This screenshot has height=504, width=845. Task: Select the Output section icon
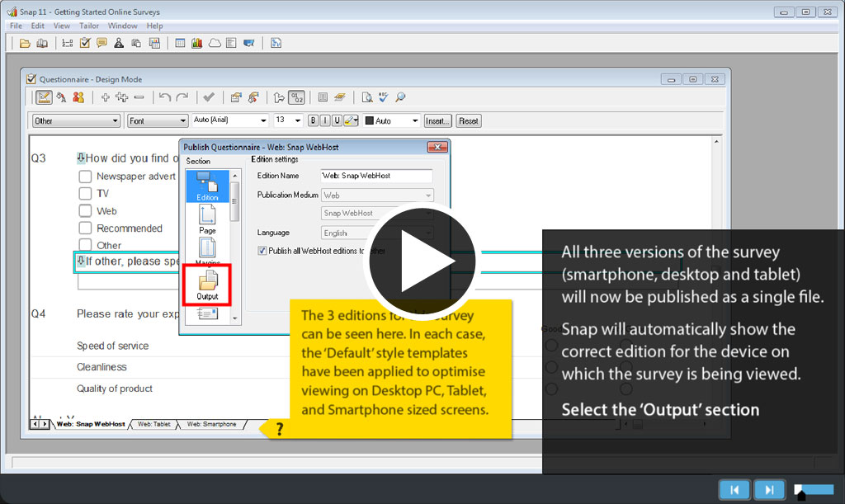pyautogui.click(x=207, y=285)
